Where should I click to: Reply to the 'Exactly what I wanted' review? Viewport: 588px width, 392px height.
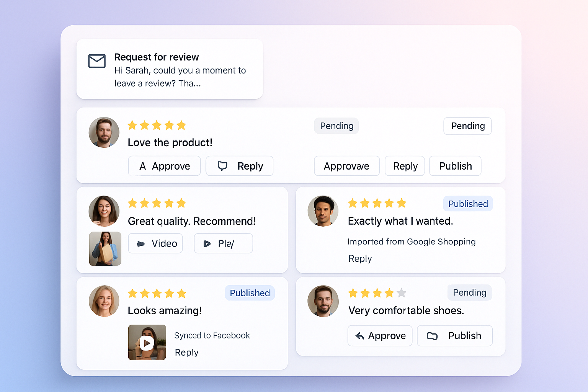point(360,259)
